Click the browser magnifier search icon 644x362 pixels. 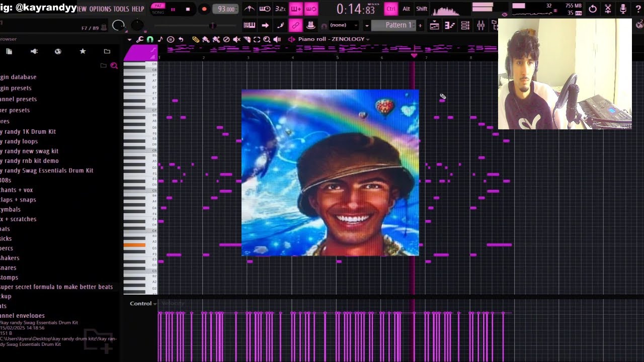114,65
